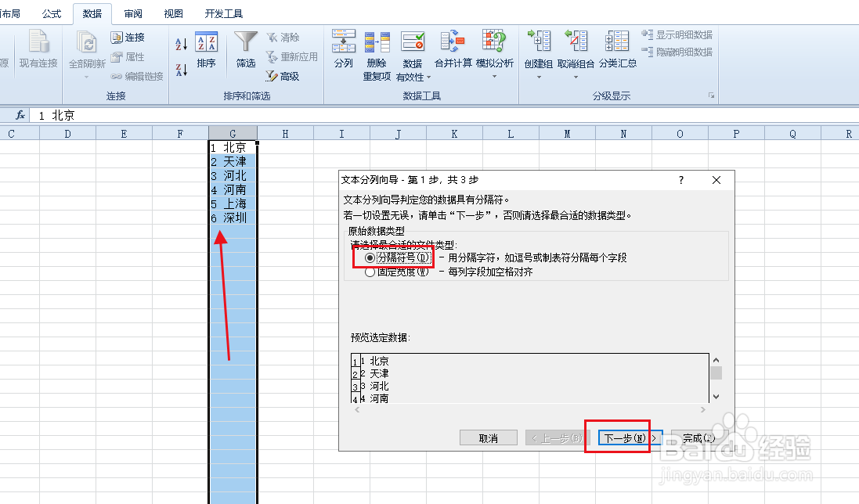The image size is (859, 504).
Task: Select the 分隔符号 radio button
Action: coord(369,257)
